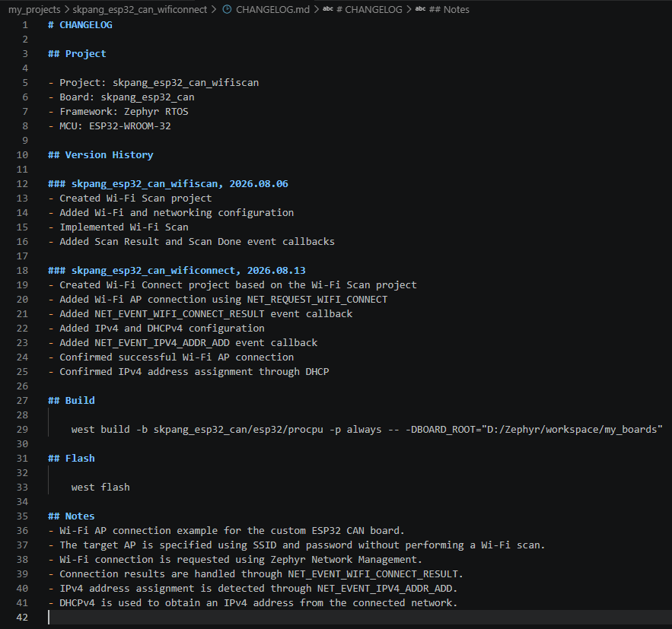Click 'DHCPv4 is used to obtain an IPv4' line
The height and width of the screenshot is (629, 672).
253,603
